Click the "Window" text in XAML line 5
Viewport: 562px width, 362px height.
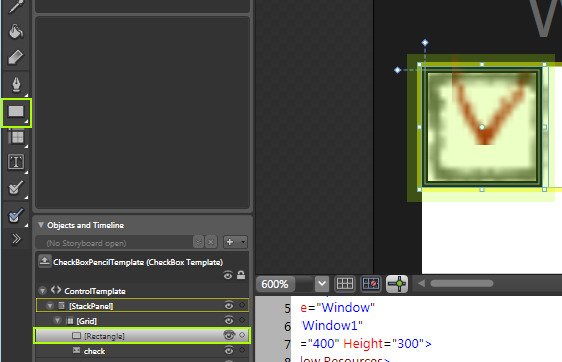point(346,308)
